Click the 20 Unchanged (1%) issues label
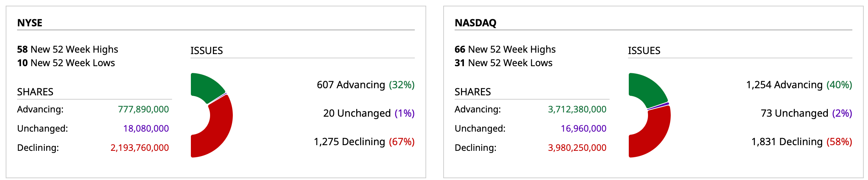This screenshot has width=868, height=180. 369,113
